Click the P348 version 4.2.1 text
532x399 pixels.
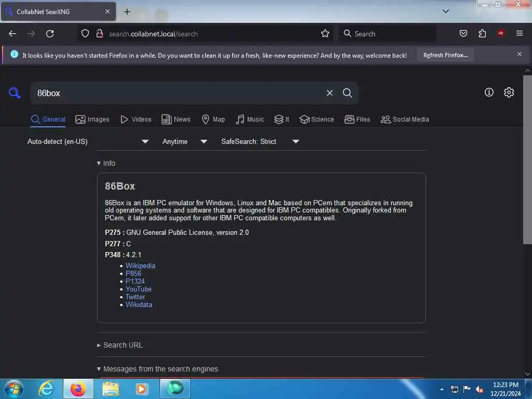[123, 255]
